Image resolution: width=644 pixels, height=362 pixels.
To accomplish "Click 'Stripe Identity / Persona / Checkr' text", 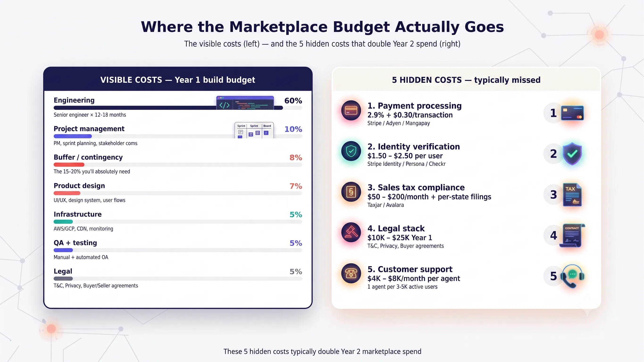I will pyautogui.click(x=406, y=164).
